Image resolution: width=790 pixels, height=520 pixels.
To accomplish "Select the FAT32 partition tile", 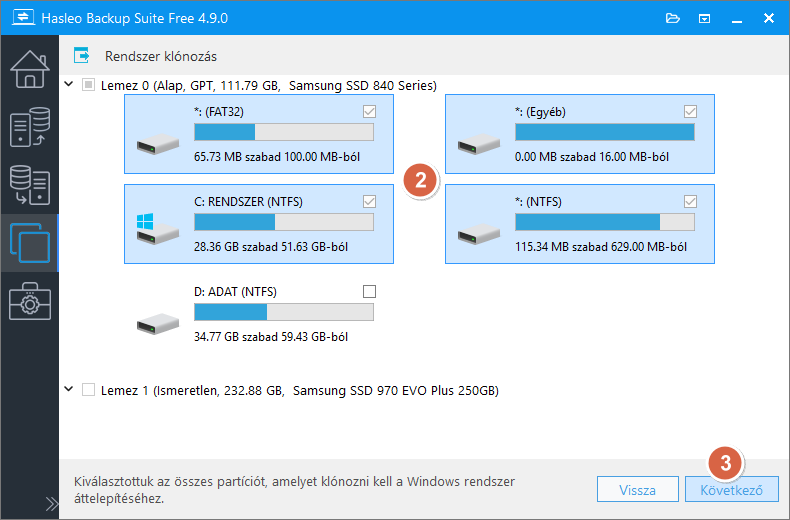I will [x=259, y=135].
